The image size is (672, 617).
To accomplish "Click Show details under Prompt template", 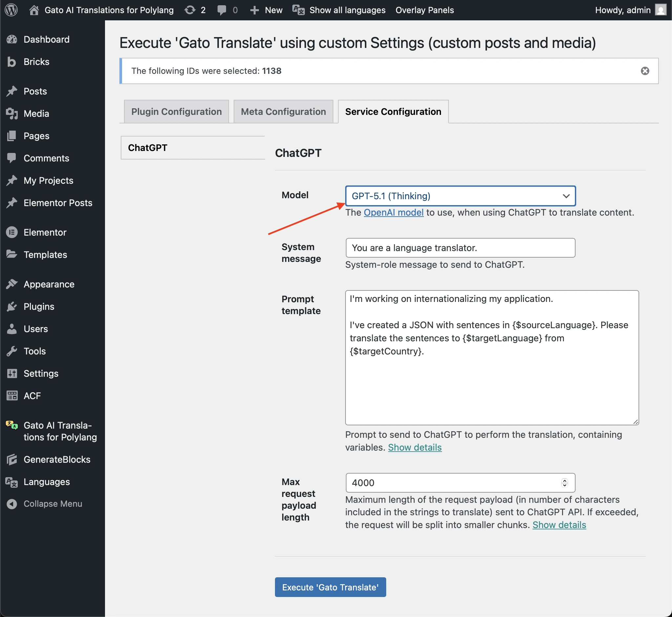I will click(x=415, y=447).
